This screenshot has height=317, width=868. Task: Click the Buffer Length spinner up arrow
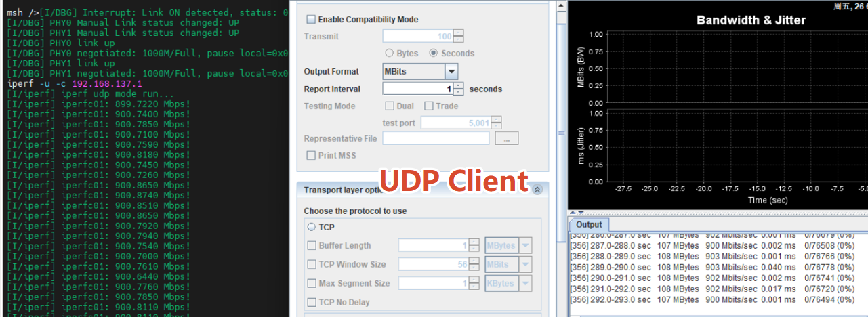tap(474, 242)
